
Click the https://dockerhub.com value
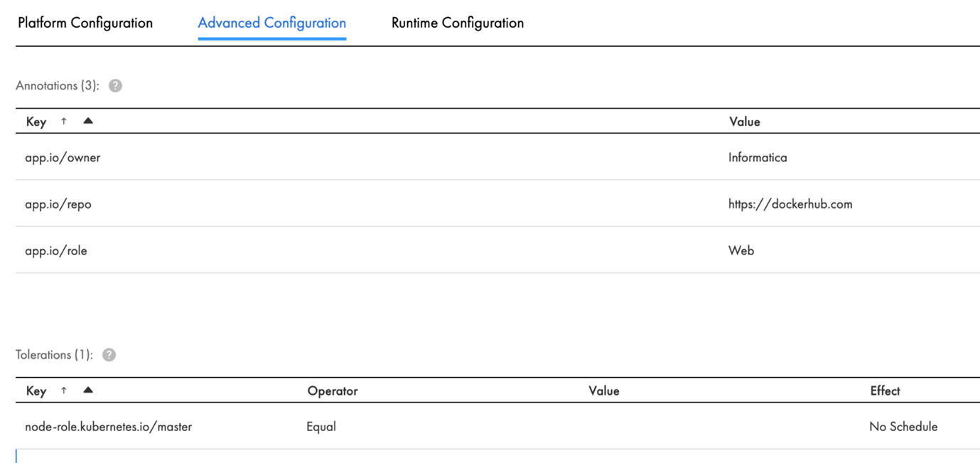pos(790,205)
